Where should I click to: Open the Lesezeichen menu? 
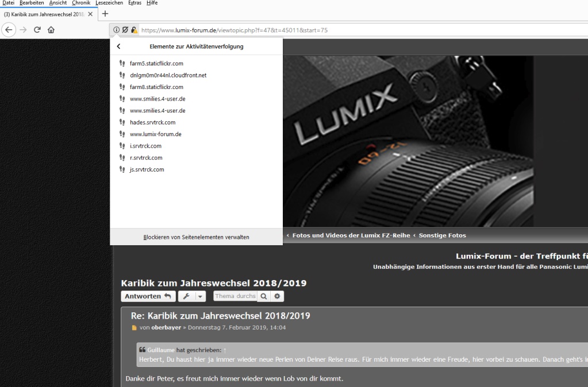(109, 3)
